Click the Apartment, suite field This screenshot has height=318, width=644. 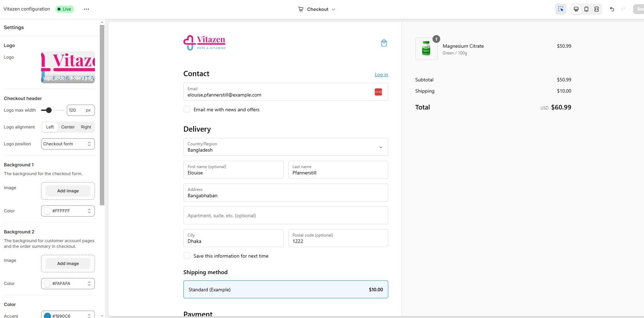[286, 216]
